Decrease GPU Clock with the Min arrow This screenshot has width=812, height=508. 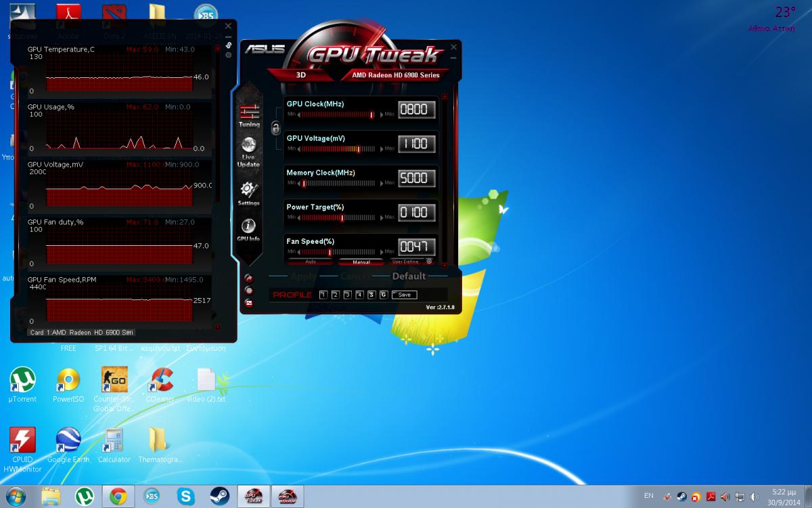click(x=299, y=114)
